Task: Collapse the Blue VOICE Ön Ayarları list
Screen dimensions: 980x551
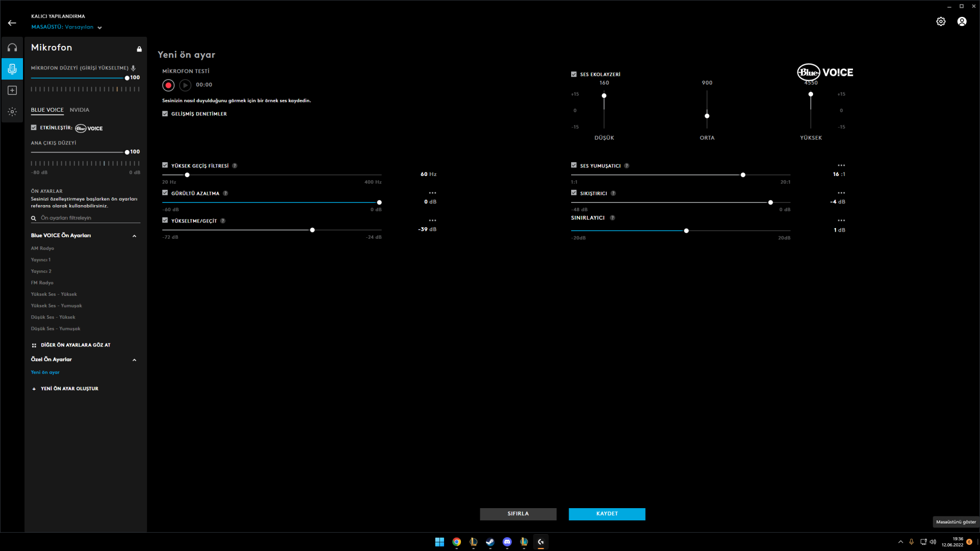Action: click(x=134, y=236)
